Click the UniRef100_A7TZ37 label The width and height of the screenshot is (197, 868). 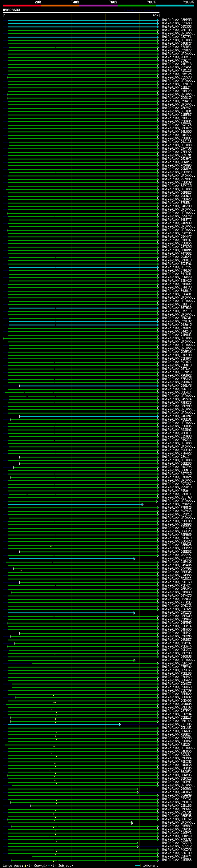[x=177, y=528]
